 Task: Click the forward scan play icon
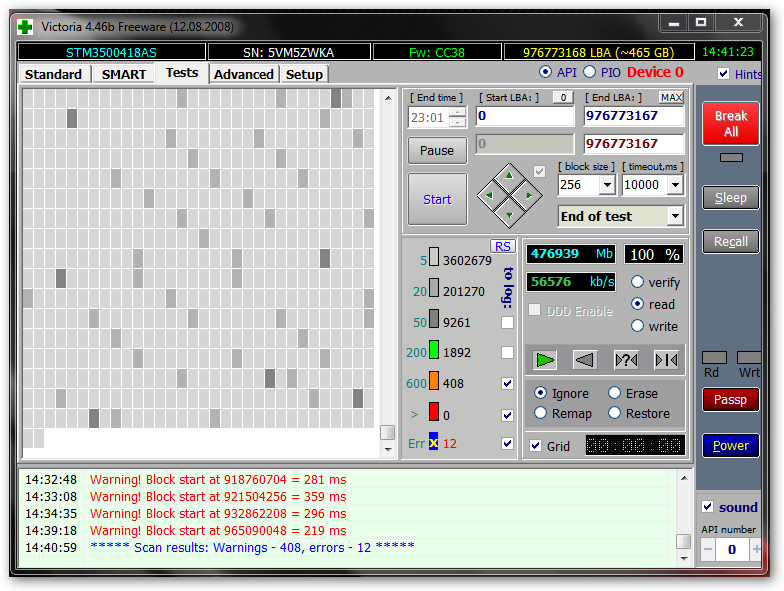pos(545,360)
